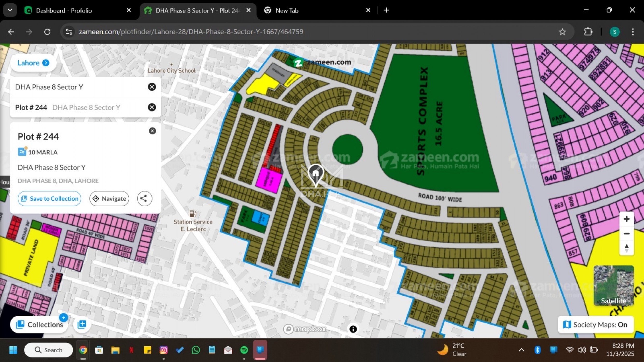644x362 pixels.
Task: Show hidden system tray icons chevron
Action: (521, 350)
